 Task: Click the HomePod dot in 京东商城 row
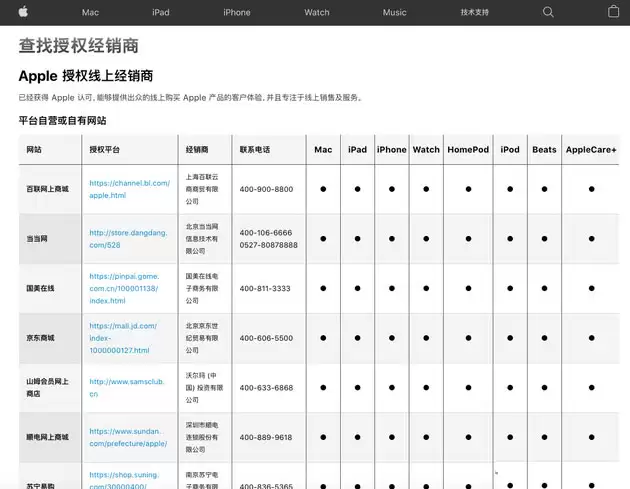pyautogui.click(x=468, y=338)
